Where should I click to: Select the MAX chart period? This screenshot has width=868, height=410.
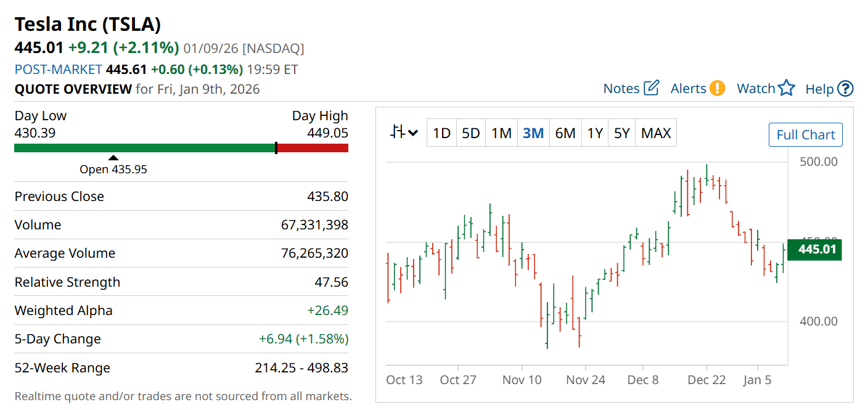pyautogui.click(x=656, y=133)
